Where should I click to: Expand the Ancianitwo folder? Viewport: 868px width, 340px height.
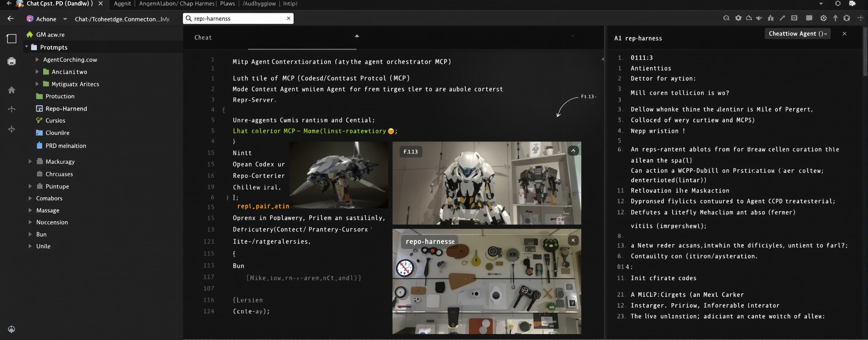(x=37, y=72)
